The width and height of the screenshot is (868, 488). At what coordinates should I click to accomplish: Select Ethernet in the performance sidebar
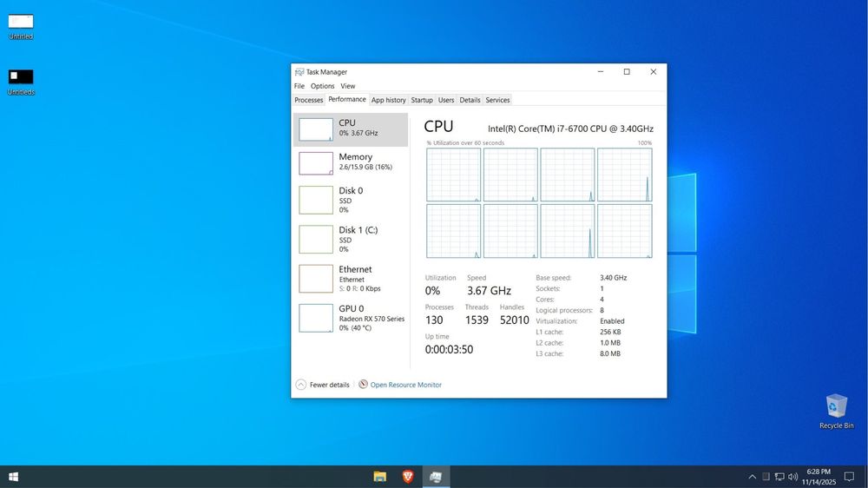pyautogui.click(x=351, y=279)
